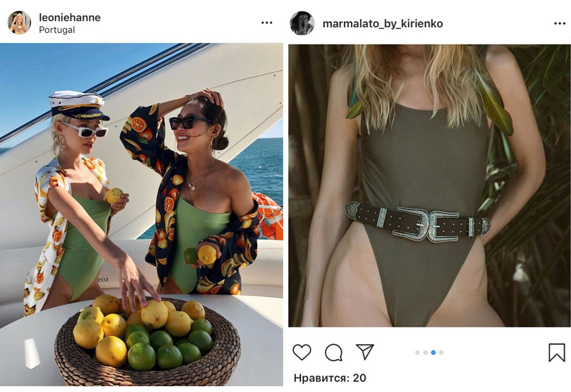Go to the last carousel dot
571x392 pixels.
pyautogui.click(x=442, y=353)
